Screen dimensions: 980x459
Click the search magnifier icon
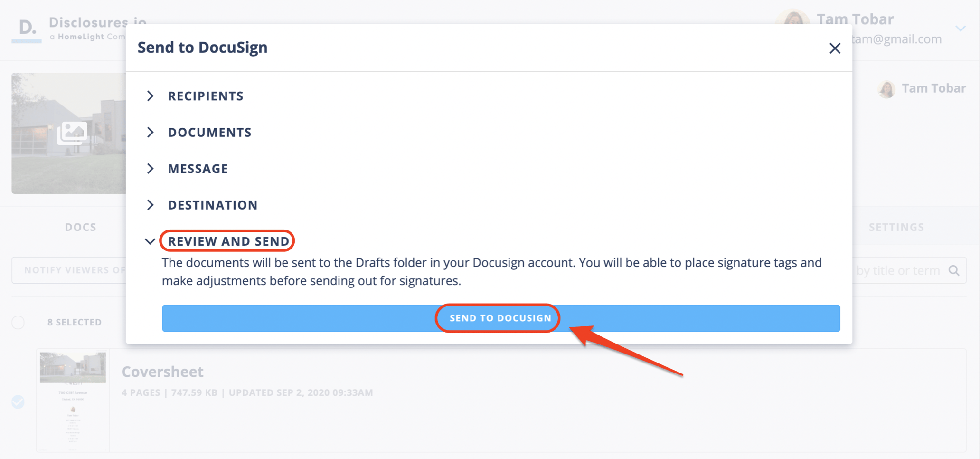pos(954,270)
